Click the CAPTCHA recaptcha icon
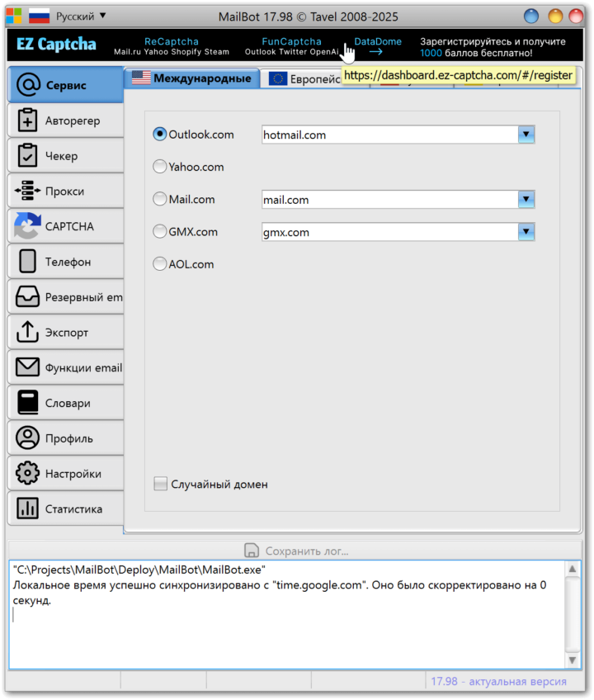The height and width of the screenshot is (700, 594). pyautogui.click(x=28, y=226)
